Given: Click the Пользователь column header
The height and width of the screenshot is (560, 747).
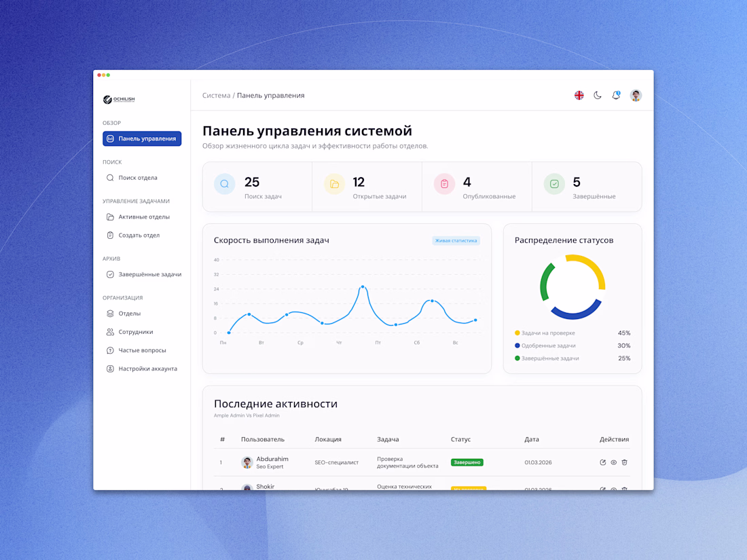Looking at the screenshot, I should [x=263, y=439].
